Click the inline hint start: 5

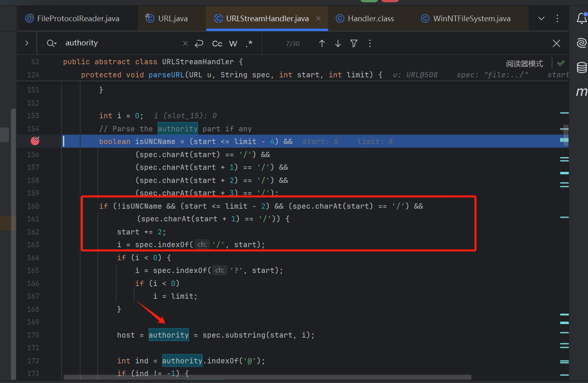pos(320,142)
